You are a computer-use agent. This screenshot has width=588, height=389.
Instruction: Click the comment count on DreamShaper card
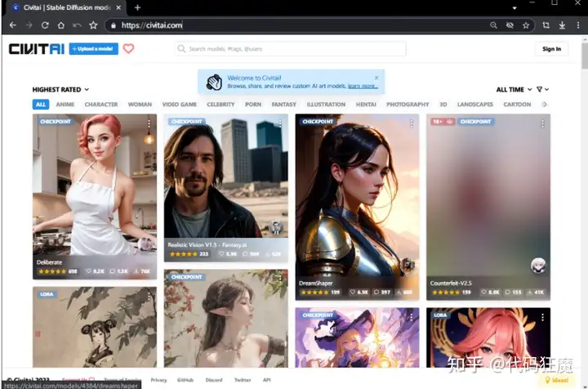click(382, 292)
